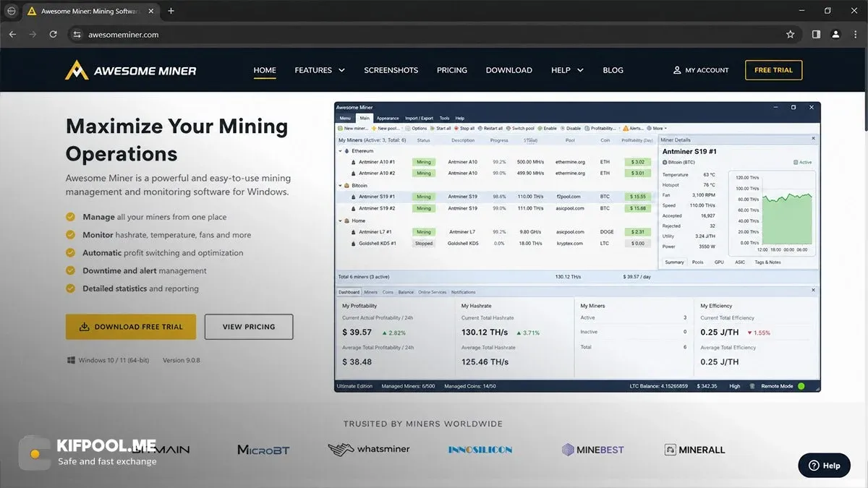Click the MINEBEST partner logo

[593, 450]
